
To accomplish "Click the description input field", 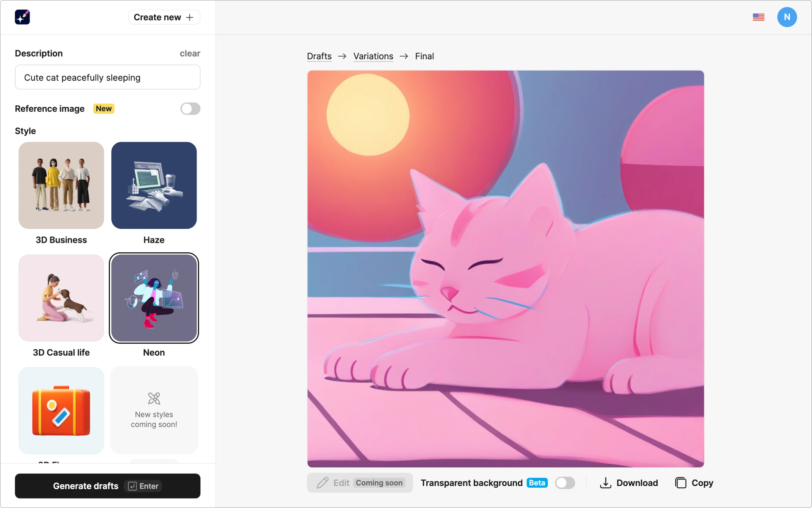I will coord(108,77).
